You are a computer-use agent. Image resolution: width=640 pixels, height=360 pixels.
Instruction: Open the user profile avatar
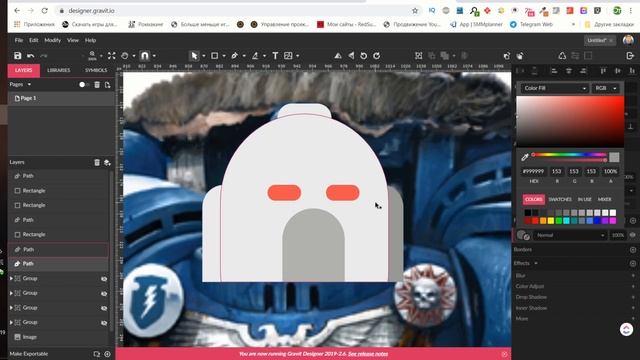pyautogui.click(x=628, y=40)
